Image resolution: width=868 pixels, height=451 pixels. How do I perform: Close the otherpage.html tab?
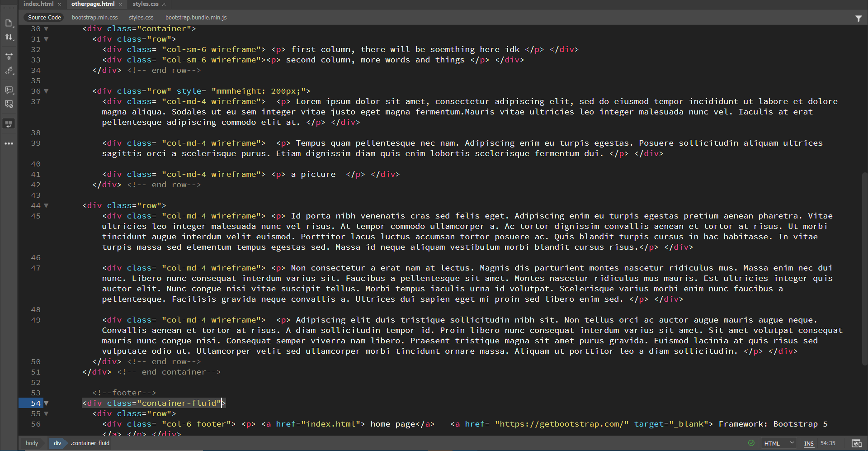pos(120,4)
